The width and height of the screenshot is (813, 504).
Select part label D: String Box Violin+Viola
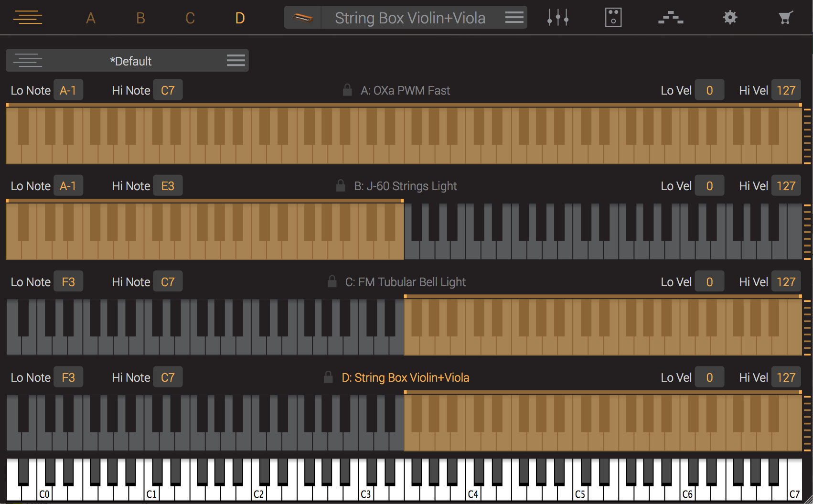click(406, 377)
